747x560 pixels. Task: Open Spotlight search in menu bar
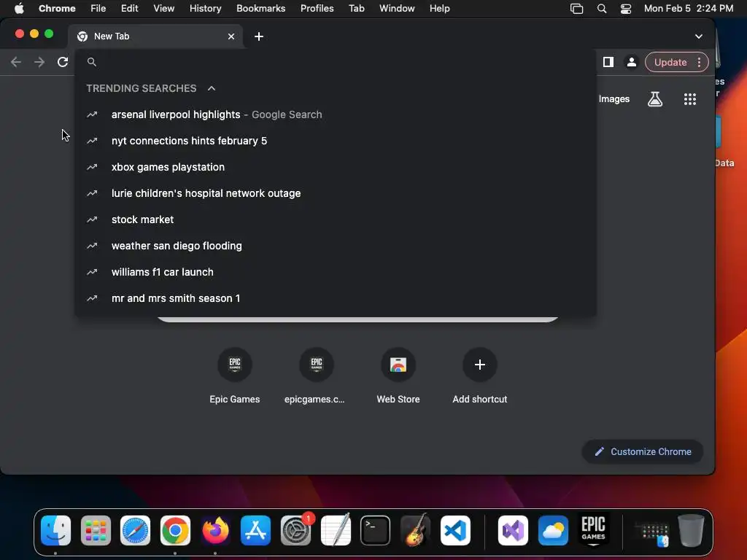602,9
